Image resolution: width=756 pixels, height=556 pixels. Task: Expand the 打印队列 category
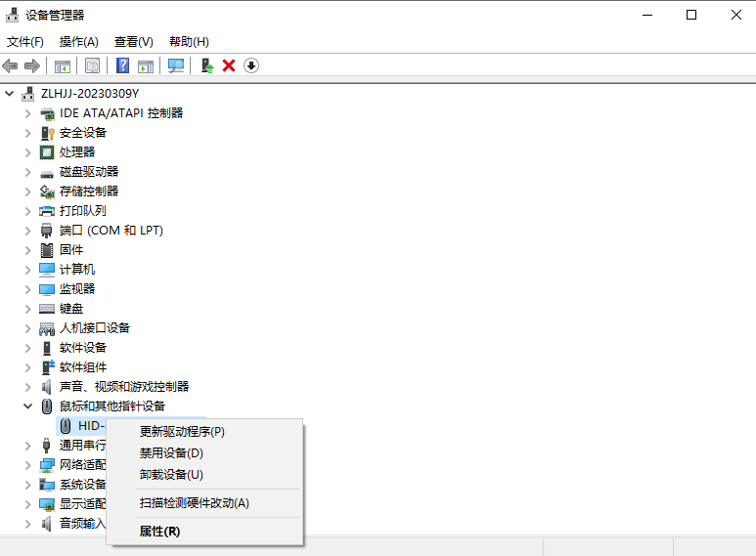point(28,211)
